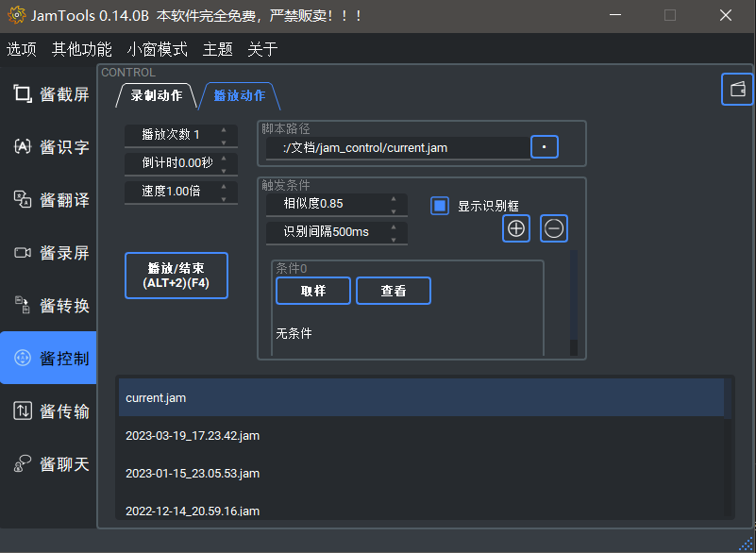Click the JamTools gear logo in title bar
This screenshot has width=756, height=553.
(16, 15)
